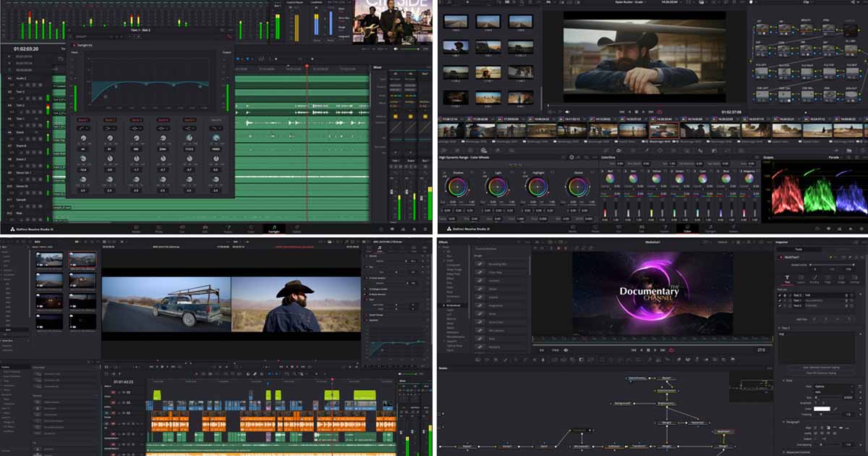Open Shading tab in Fusion inspector
The width and height of the screenshot is (868, 456).
(814, 279)
